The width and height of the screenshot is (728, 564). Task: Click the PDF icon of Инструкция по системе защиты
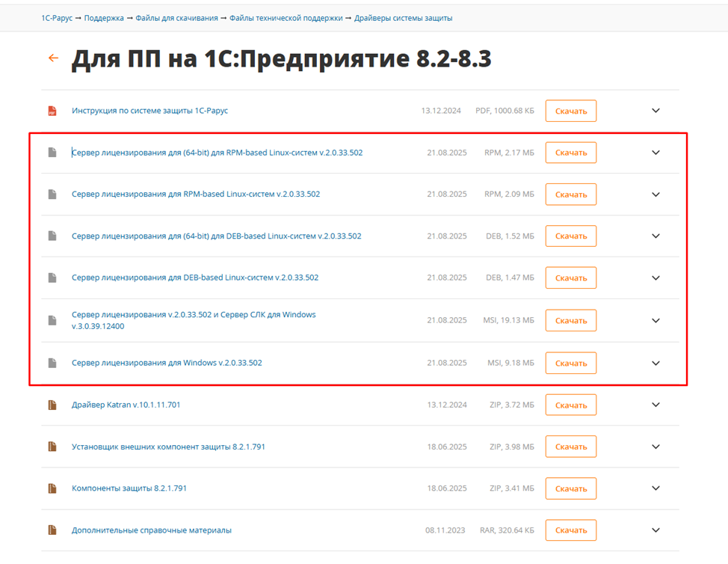click(x=52, y=111)
